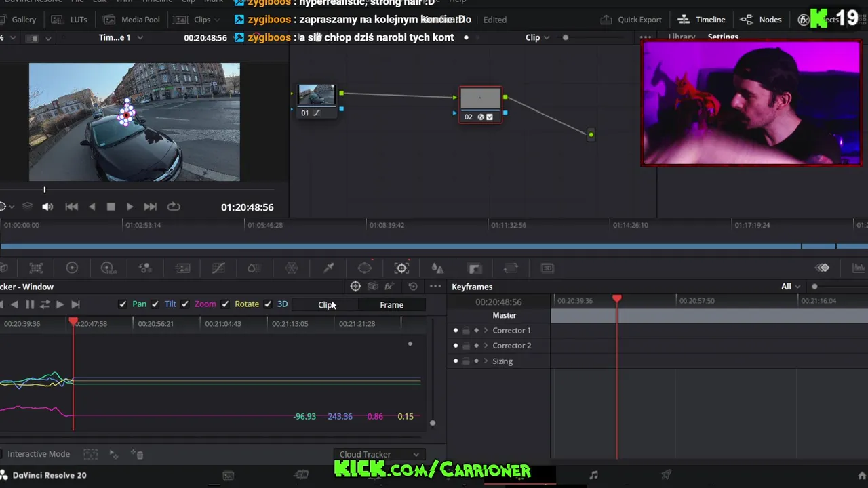868x488 pixels.
Task: Open the Power Window palette
Action: click(365, 268)
